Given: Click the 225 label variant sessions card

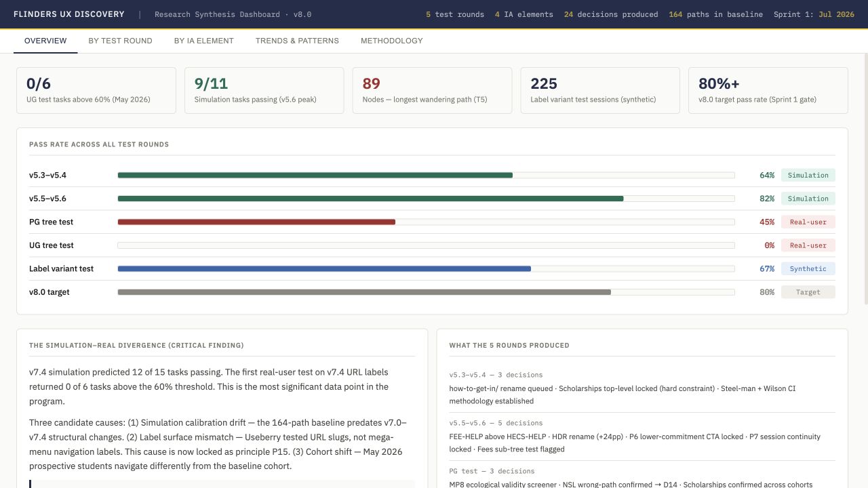Looking at the screenshot, I should (600, 90).
